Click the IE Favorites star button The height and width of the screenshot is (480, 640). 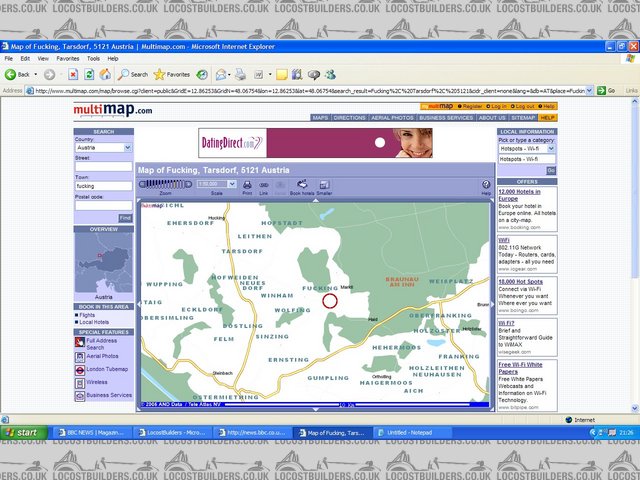tap(172, 74)
